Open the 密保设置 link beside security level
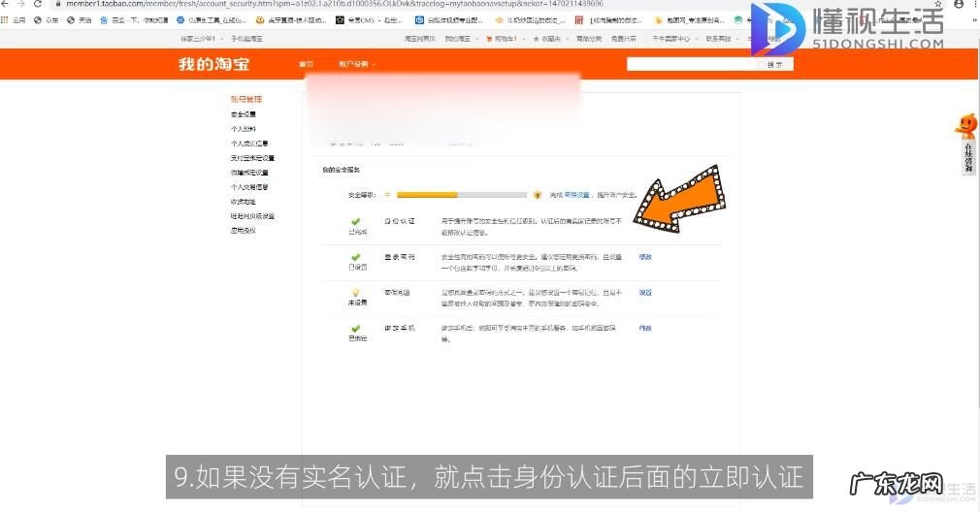Viewport: 980px width, 512px height. click(576, 195)
